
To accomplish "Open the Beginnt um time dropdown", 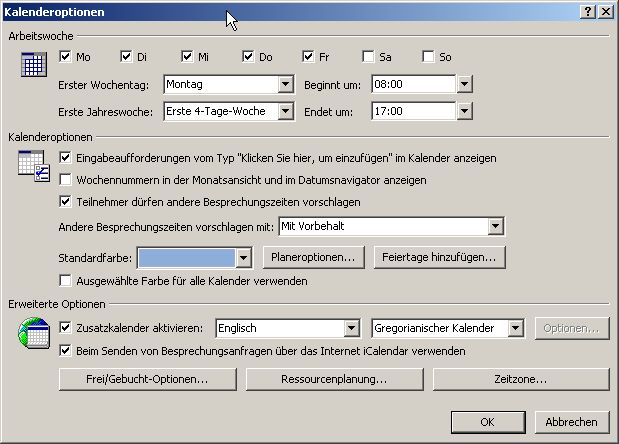I will pyautogui.click(x=463, y=85).
